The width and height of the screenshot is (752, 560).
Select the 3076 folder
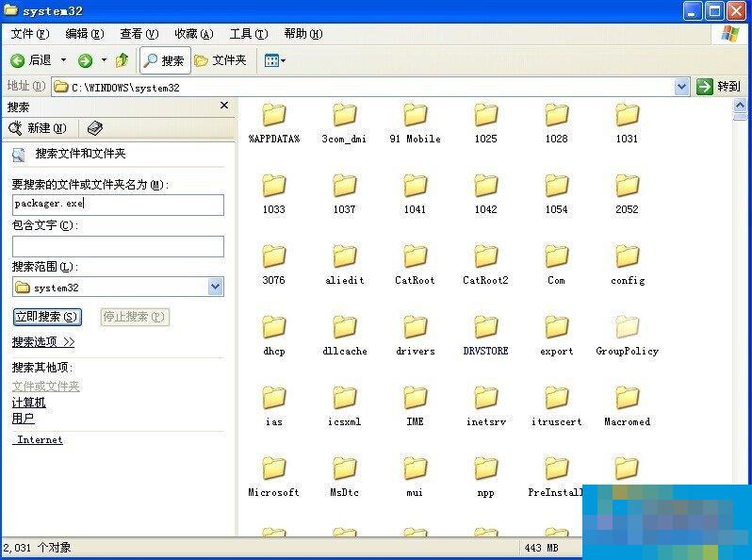pyautogui.click(x=274, y=265)
